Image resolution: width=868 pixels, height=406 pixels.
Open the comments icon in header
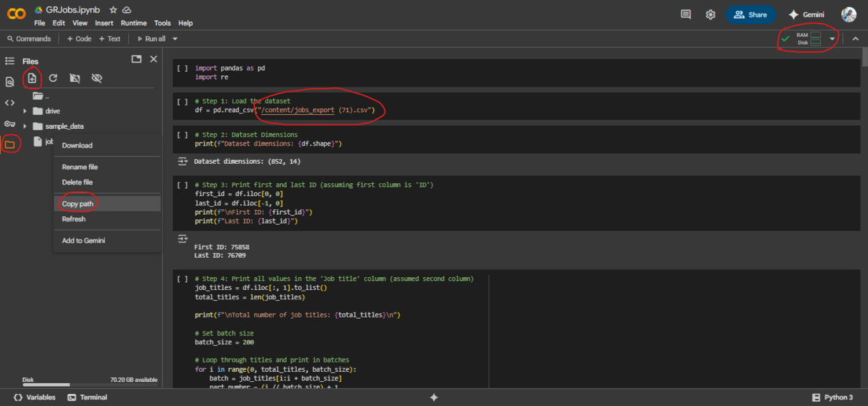pyautogui.click(x=685, y=14)
